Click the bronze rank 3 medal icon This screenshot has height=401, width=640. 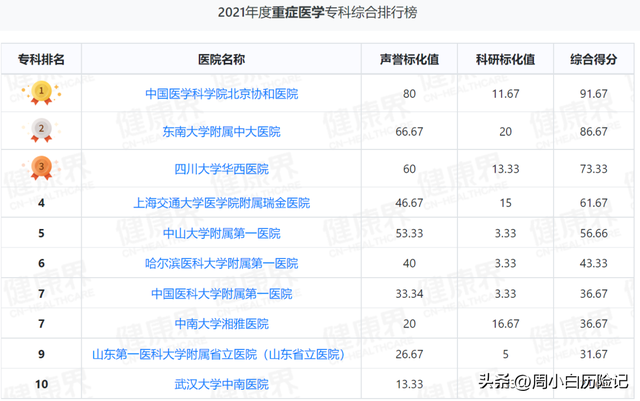(41, 168)
